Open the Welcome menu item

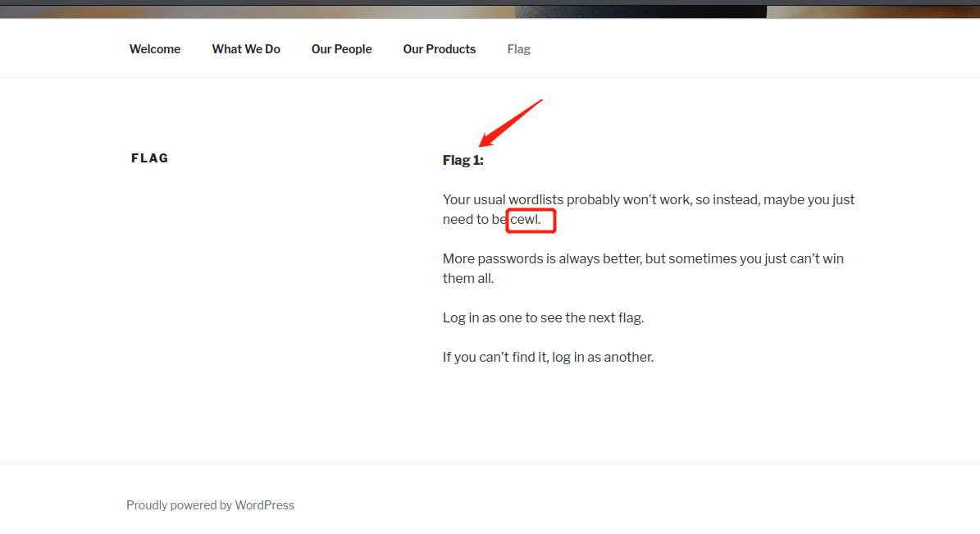coord(154,48)
